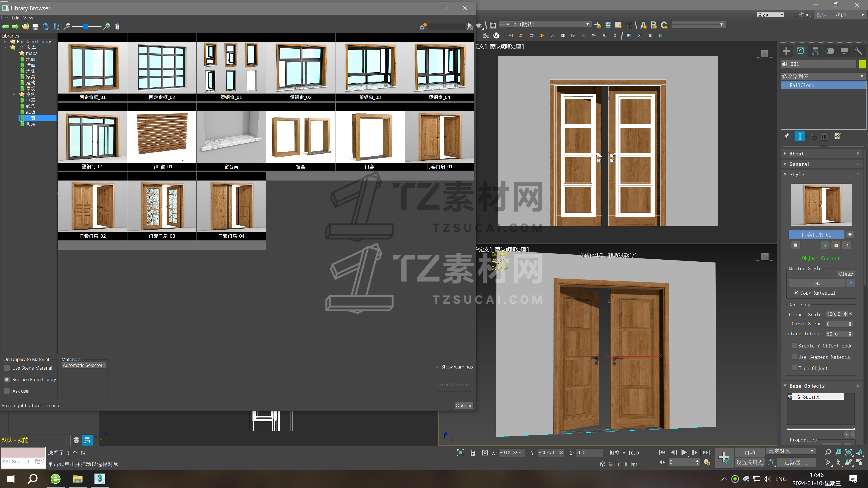The width and height of the screenshot is (868, 488).
Task: Open the Edit menu in Library Browser
Action: point(16,18)
